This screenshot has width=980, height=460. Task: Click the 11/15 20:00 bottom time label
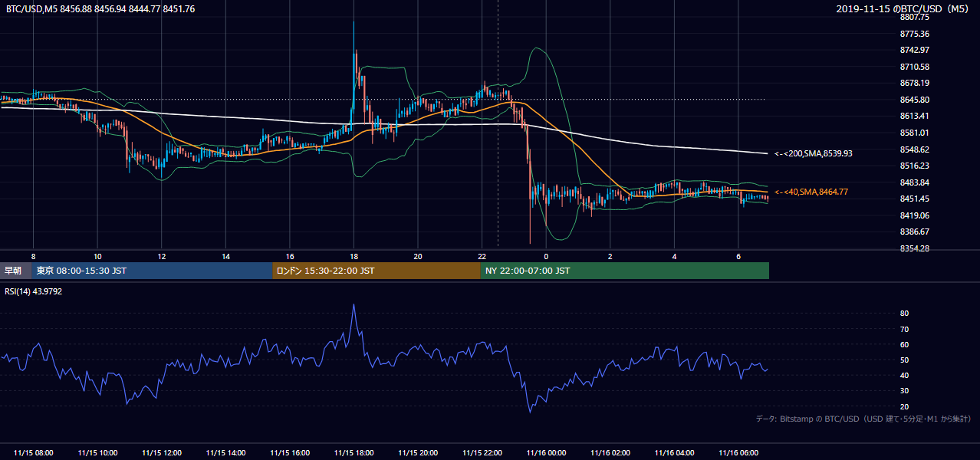click(x=418, y=453)
